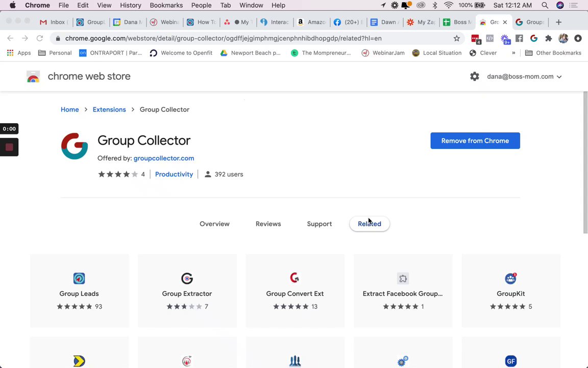The height and width of the screenshot is (368, 588).
Task: Click the Remove from Chrome button
Action: coord(475,141)
